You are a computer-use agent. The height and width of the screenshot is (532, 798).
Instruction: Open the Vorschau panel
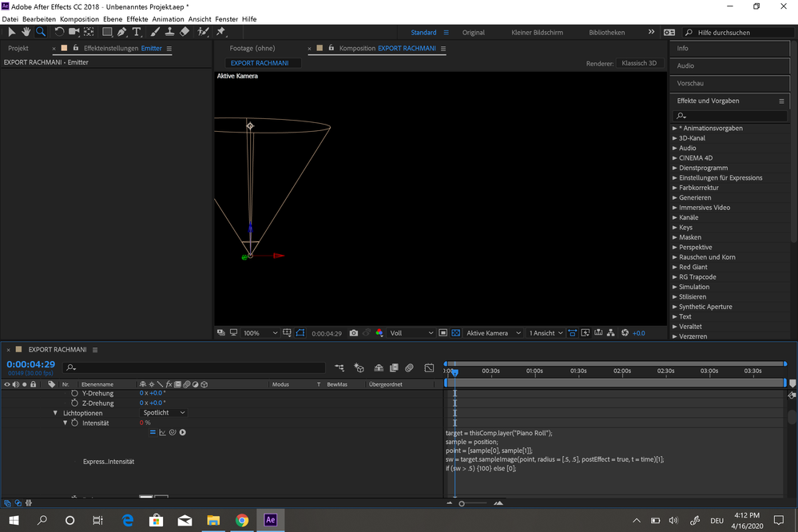(x=690, y=83)
